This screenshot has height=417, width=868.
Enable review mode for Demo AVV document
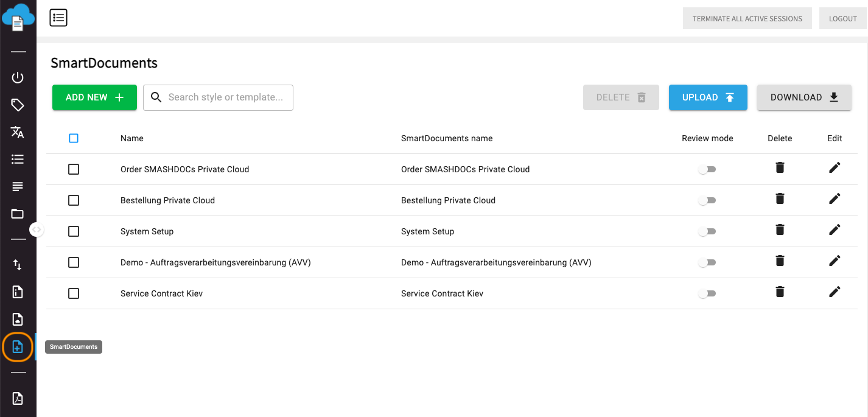coord(707,262)
